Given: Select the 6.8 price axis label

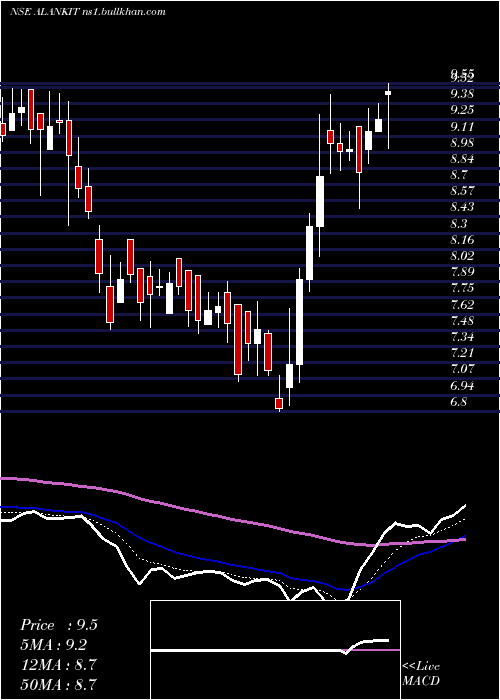Looking at the screenshot, I should point(459,402).
